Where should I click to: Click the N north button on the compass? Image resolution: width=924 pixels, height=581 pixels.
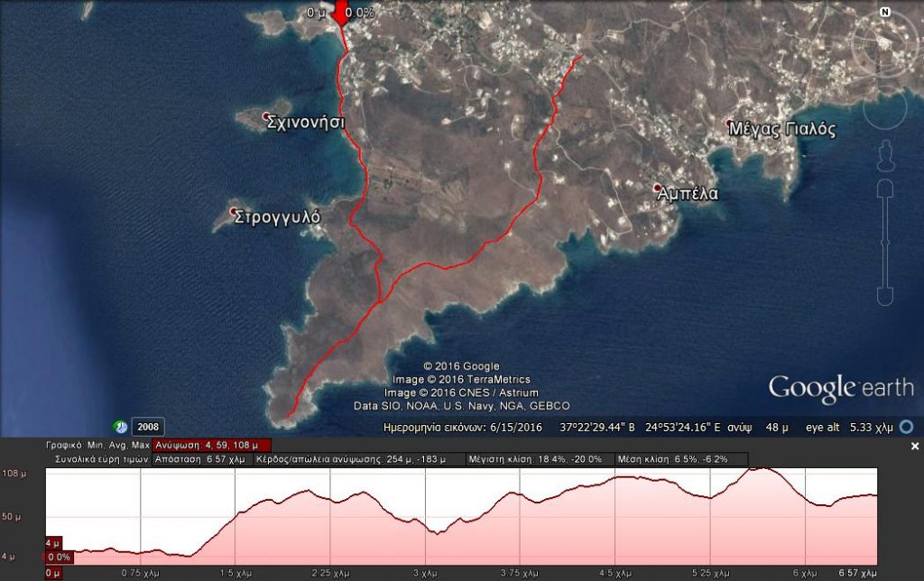tap(884, 12)
